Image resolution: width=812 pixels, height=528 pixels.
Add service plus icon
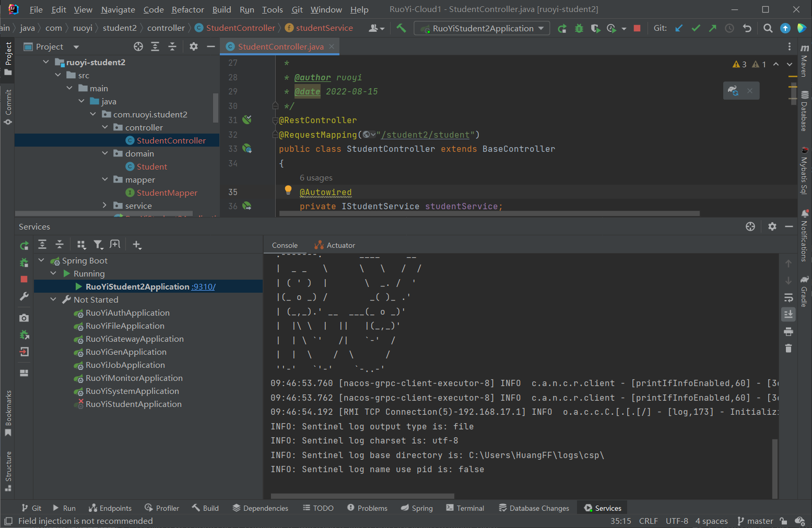[137, 244]
